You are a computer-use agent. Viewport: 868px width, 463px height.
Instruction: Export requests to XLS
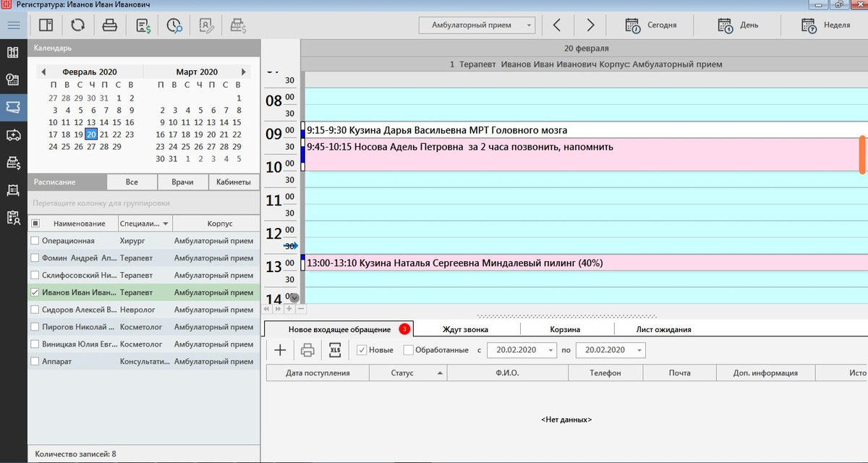(335, 350)
